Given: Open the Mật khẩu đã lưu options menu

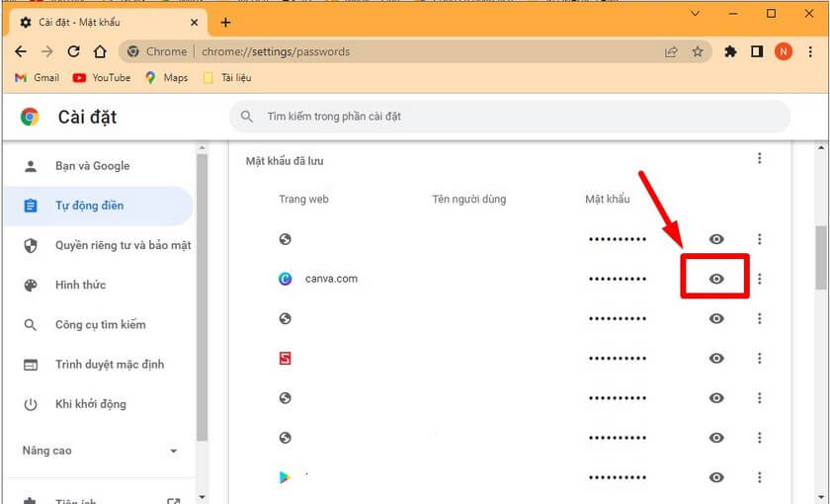Looking at the screenshot, I should tap(760, 158).
